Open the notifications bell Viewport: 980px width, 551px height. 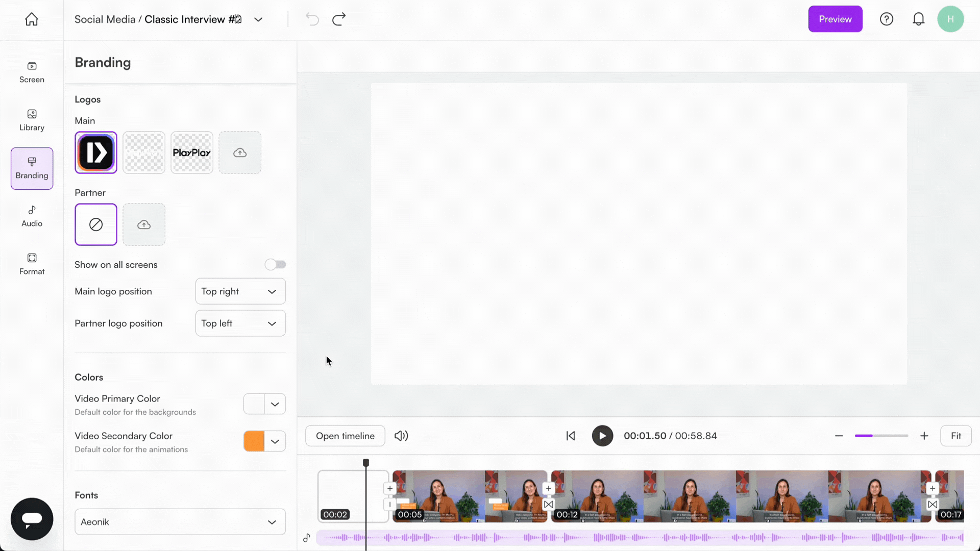tap(919, 19)
